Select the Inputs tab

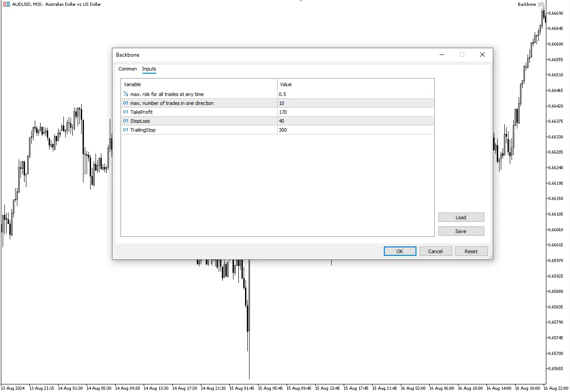point(149,69)
